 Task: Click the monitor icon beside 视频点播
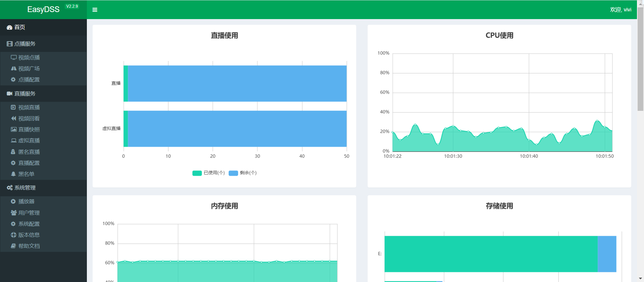[x=13, y=57]
